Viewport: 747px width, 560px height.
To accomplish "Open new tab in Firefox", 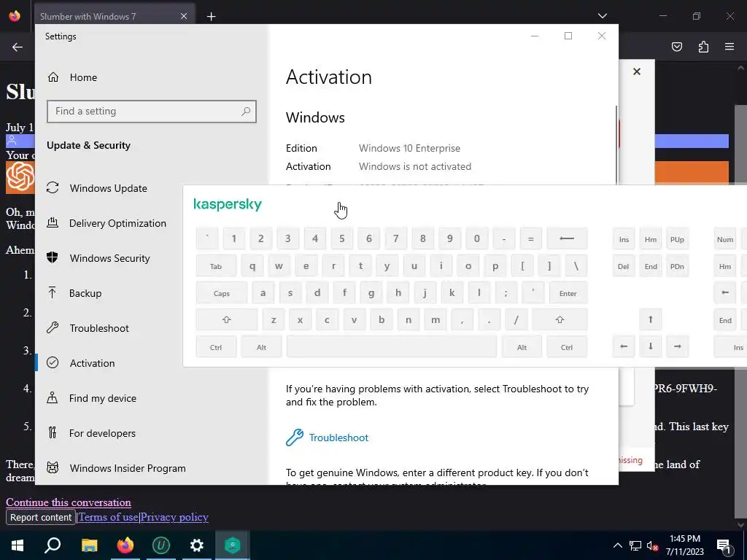I will [211, 17].
